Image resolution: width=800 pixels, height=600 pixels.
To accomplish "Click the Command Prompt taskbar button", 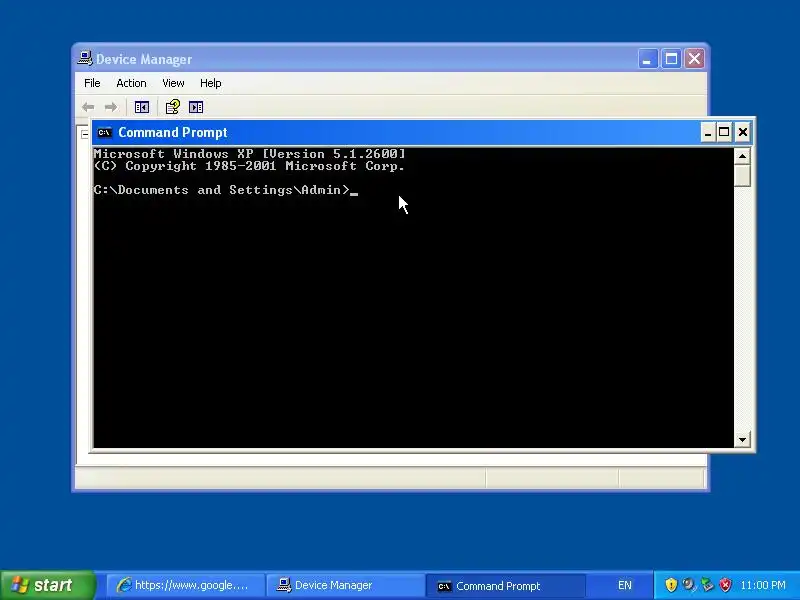I will point(505,586).
